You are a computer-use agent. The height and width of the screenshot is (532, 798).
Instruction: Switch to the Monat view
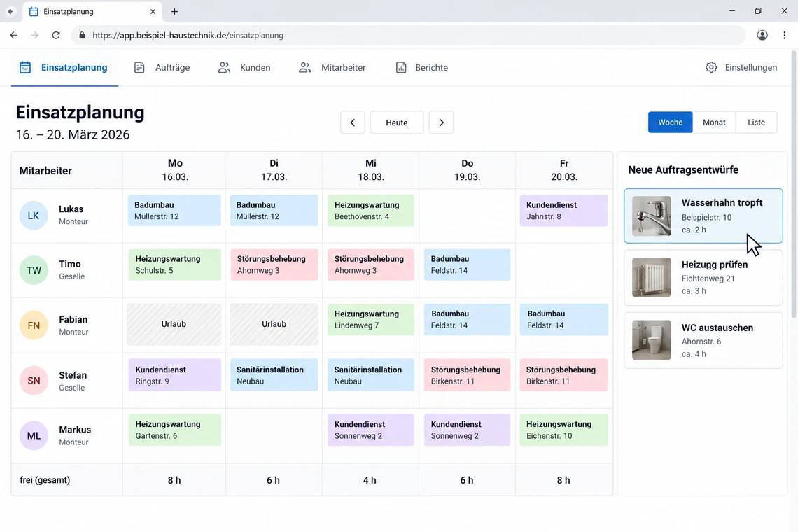714,122
